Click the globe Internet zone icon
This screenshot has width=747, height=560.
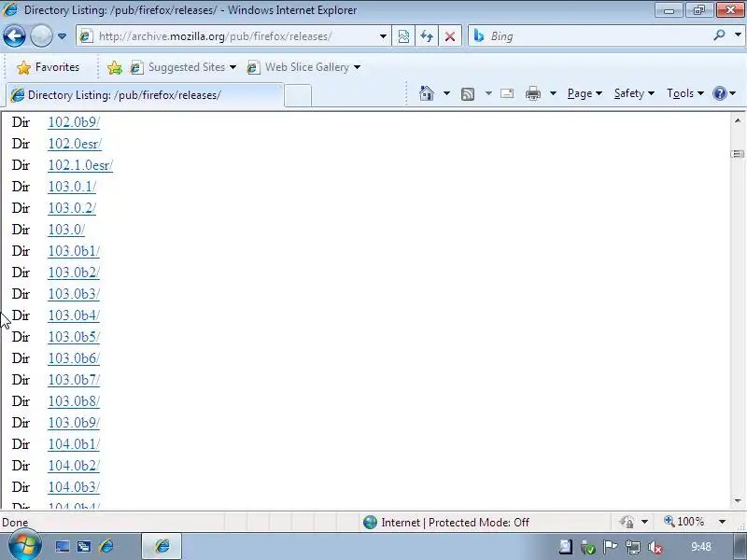370,523
